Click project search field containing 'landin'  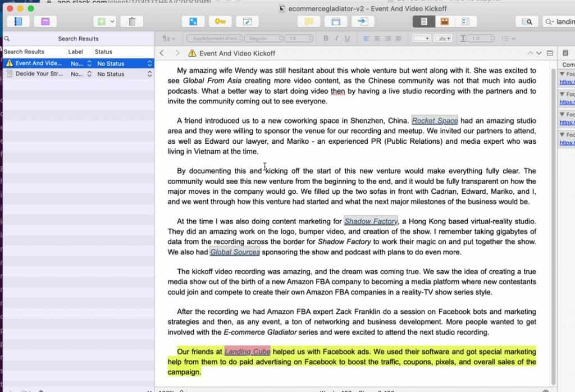[x=559, y=22]
